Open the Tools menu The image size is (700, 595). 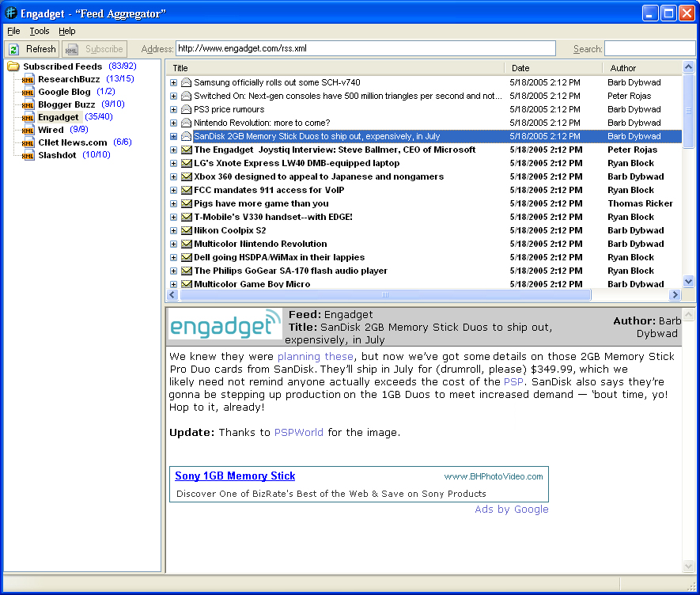40,31
